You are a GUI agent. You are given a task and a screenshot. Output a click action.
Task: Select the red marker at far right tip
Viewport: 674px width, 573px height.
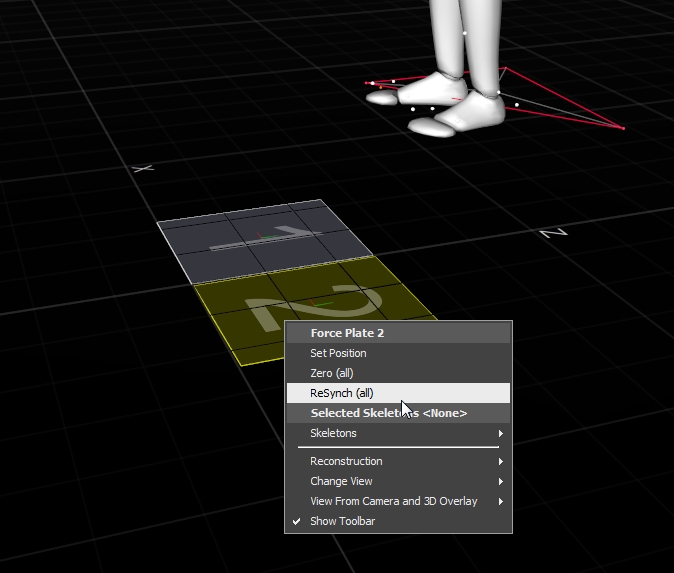pyautogui.click(x=624, y=128)
